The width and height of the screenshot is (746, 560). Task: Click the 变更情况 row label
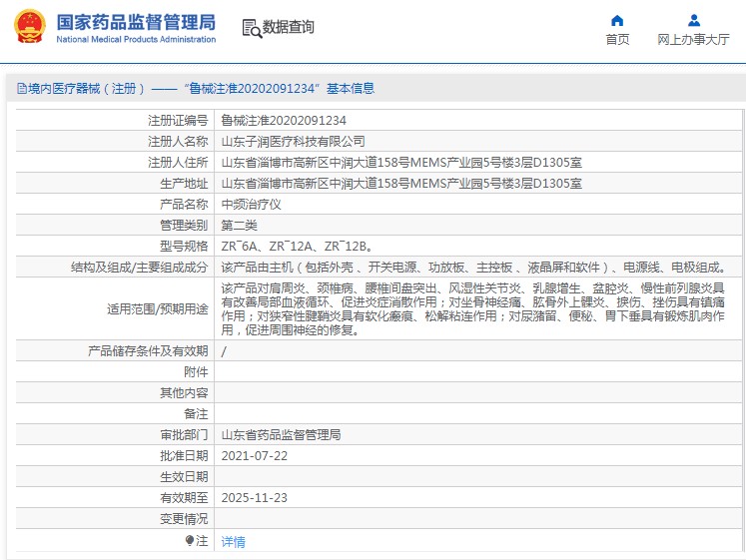(x=184, y=519)
